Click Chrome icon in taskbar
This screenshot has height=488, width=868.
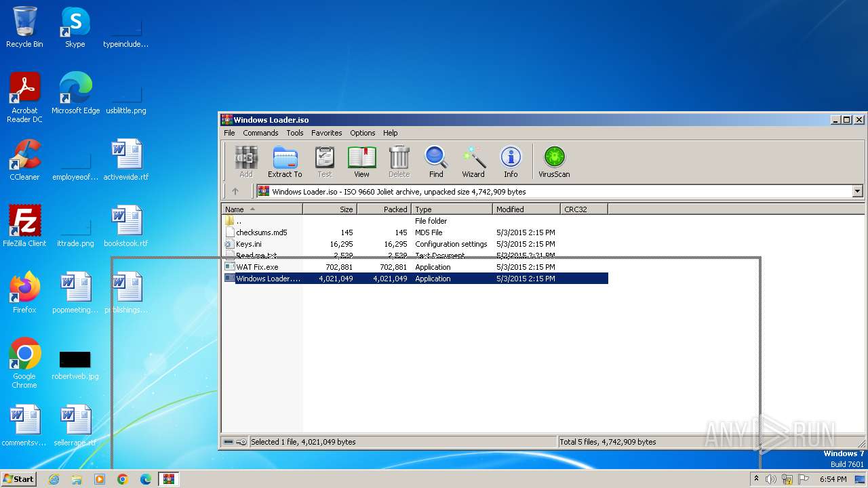[123, 479]
